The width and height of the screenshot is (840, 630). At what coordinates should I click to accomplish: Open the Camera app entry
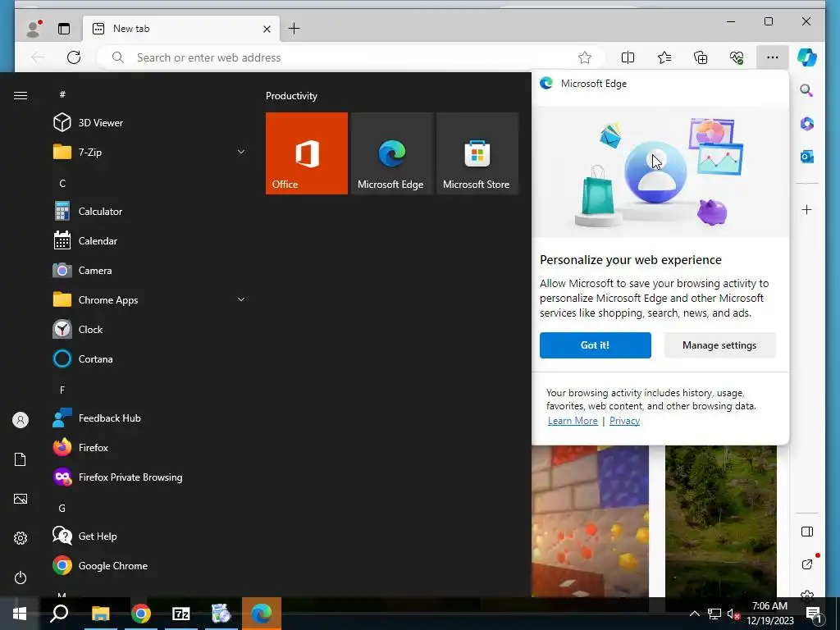tap(150, 271)
